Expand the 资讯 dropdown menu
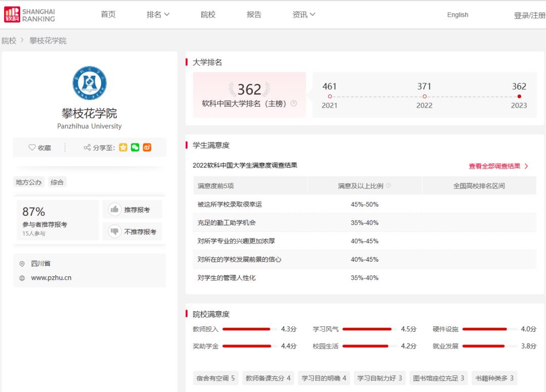Screen dimensions: 546x392 pyautogui.click(x=303, y=15)
